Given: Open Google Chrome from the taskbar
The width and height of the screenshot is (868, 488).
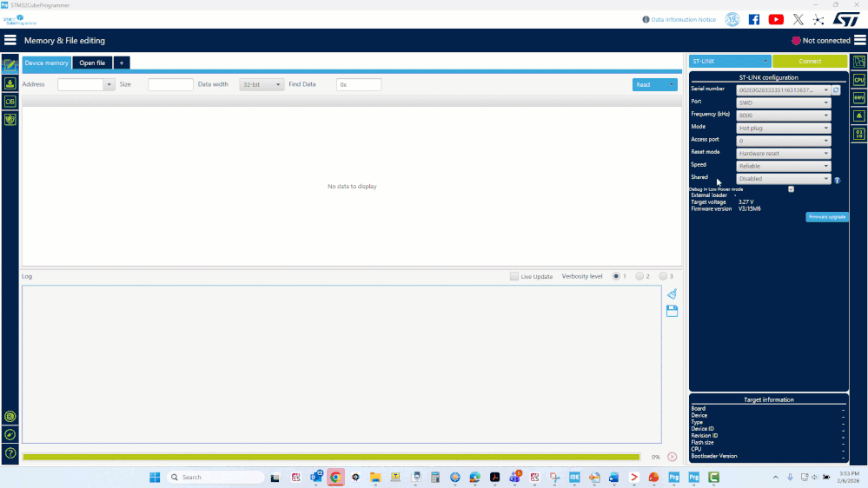Looking at the screenshot, I should [335, 477].
